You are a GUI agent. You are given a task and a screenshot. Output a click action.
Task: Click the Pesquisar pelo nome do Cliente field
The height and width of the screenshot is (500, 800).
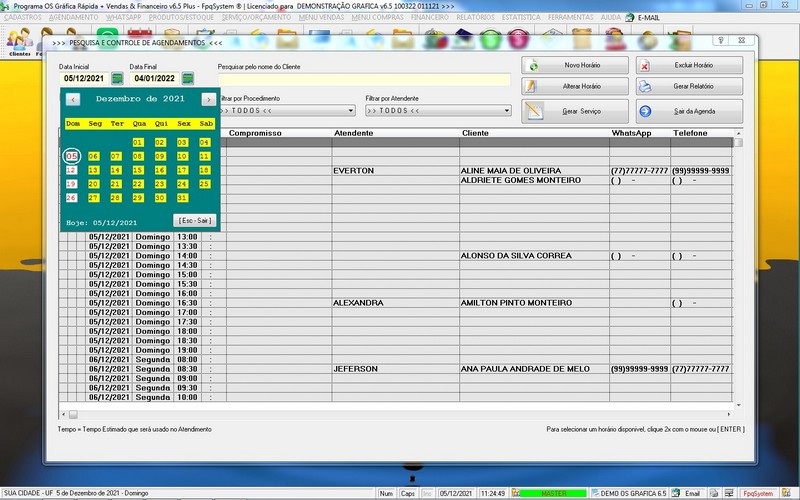point(364,79)
